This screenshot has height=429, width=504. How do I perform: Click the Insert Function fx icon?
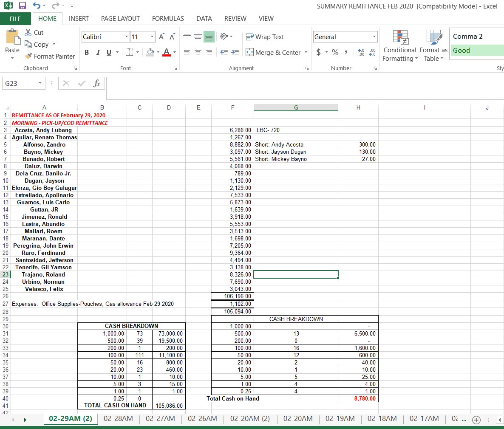(x=96, y=84)
